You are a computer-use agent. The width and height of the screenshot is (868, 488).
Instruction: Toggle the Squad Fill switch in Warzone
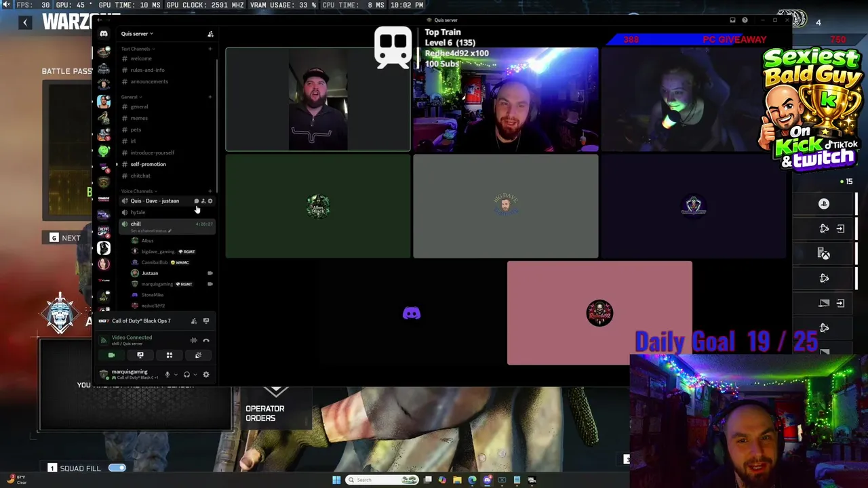point(117,468)
